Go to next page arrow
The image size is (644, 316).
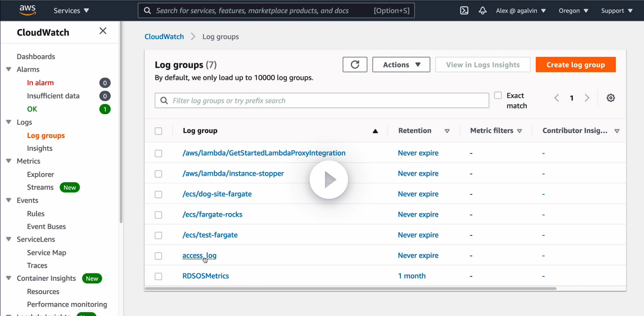point(587,98)
